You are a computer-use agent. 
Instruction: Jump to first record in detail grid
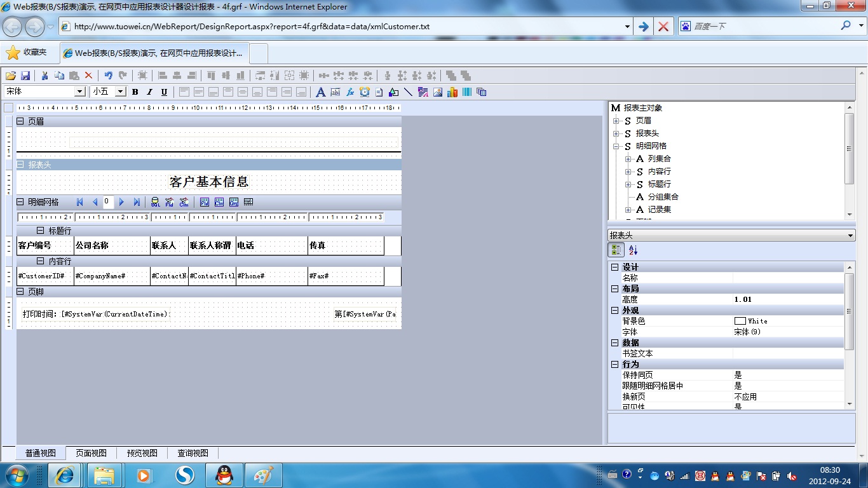(80, 202)
